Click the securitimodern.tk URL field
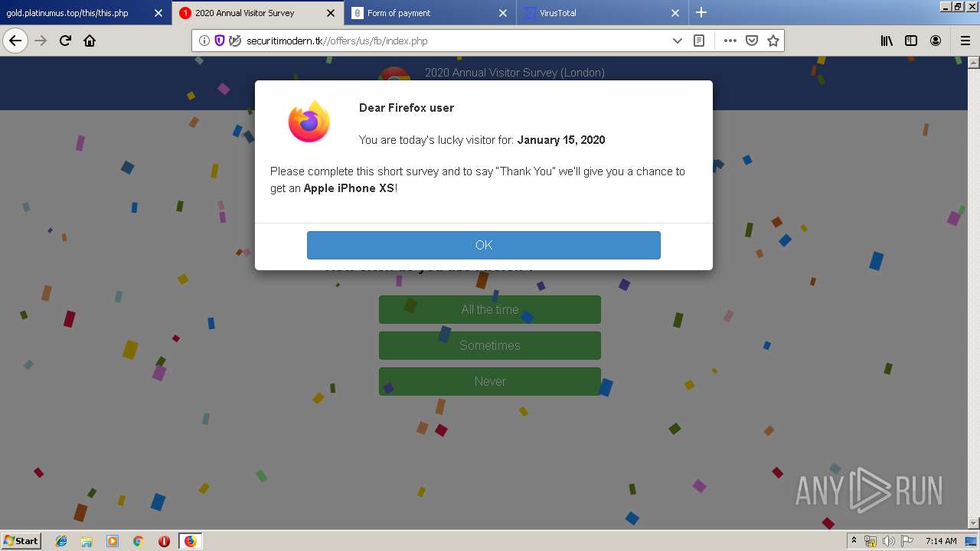Viewport: 980px width, 551px height. (452, 41)
